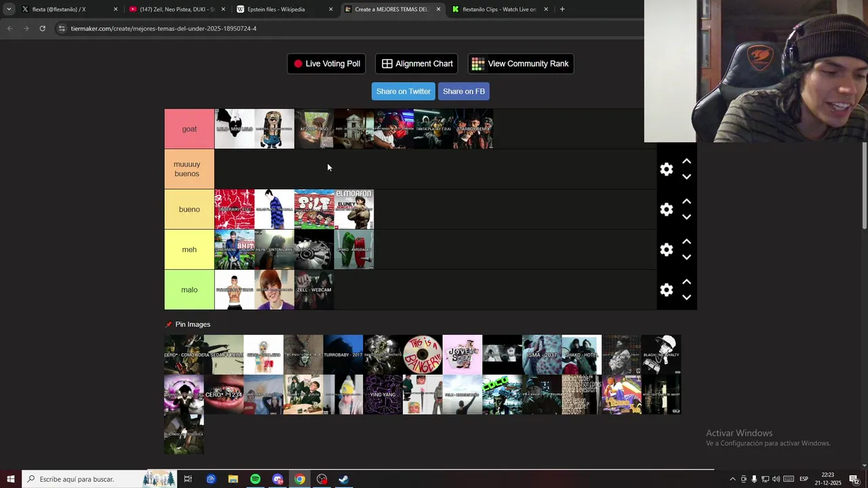Screen dimensions: 868x488
Task: Reload the tiermaker page
Action: (x=42, y=28)
